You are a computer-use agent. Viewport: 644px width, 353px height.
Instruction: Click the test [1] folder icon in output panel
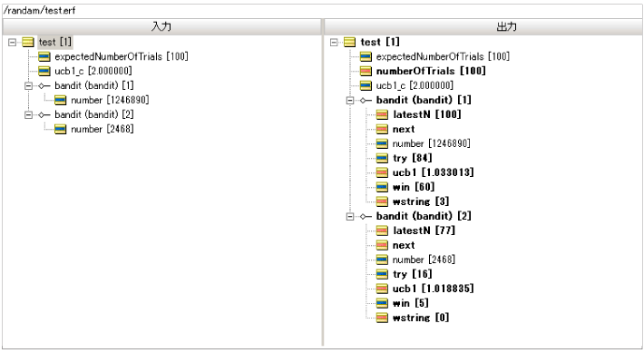[x=349, y=42]
